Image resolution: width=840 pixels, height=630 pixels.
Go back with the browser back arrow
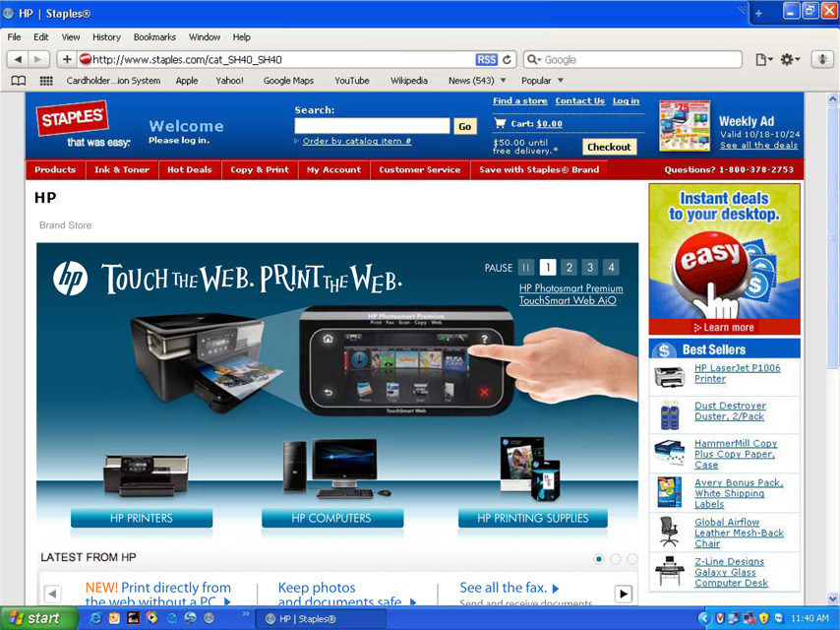pos(18,59)
